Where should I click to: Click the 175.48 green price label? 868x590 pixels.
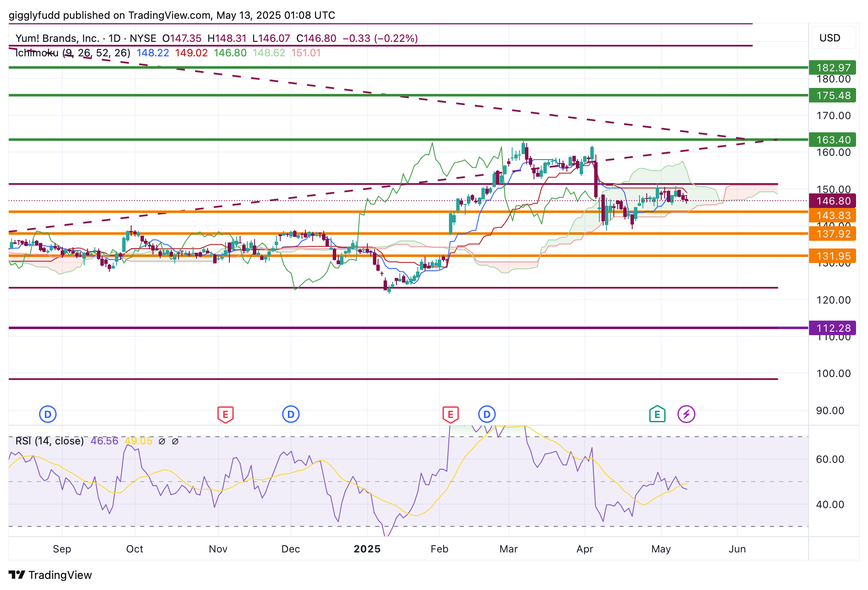833,95
